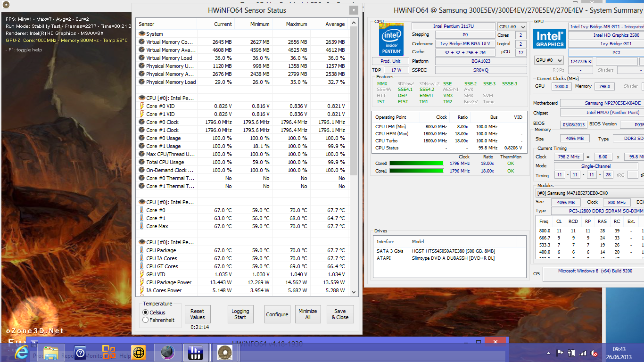Open the memory Modules Samsung M471B5273EB0 combo box

[x=590, y=193]
